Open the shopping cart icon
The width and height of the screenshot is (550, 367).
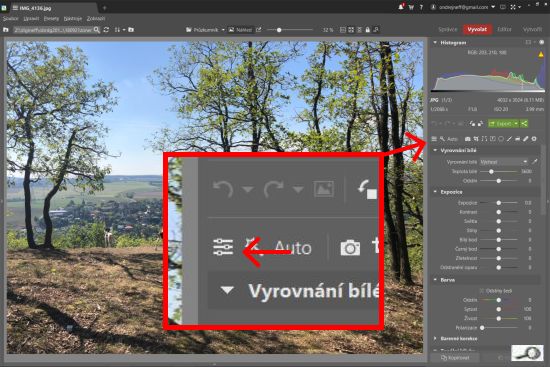click(411, 7)
